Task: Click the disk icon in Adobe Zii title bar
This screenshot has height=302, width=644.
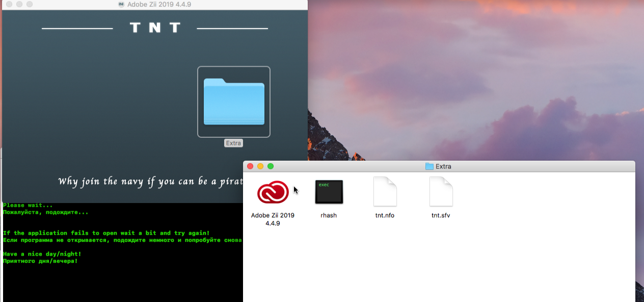Action: coord(121,4)
